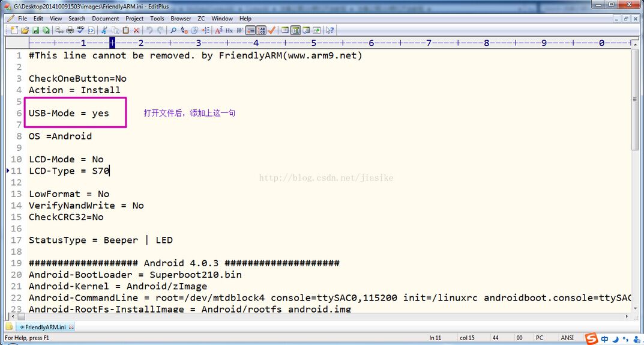Click the ANSI encoding status entry
The height and width of the screenshot is (345, 644).
point(567,338)
